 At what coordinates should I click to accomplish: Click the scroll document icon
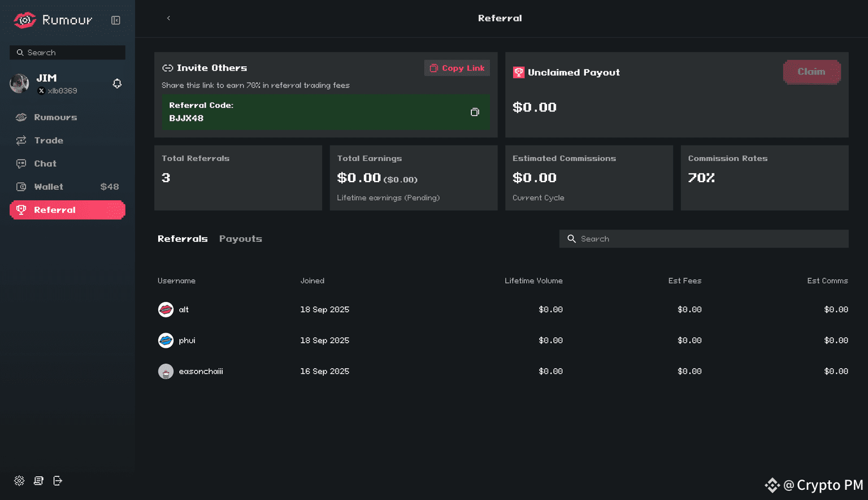38,481
